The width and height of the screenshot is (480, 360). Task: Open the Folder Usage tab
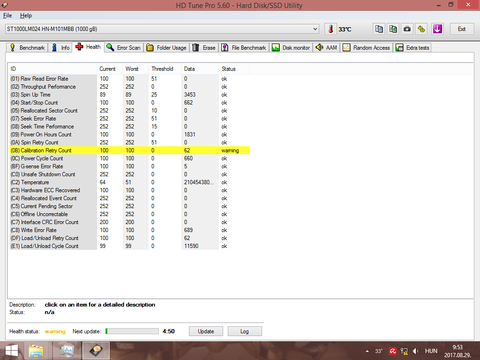tap(167, 48)
